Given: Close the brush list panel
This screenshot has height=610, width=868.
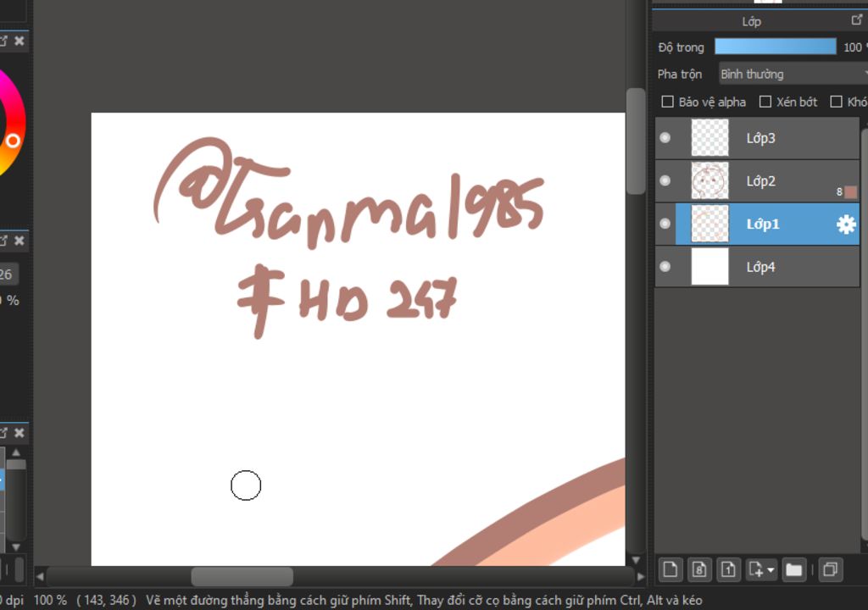Looking at the screenshot, I should click(19, 432).
